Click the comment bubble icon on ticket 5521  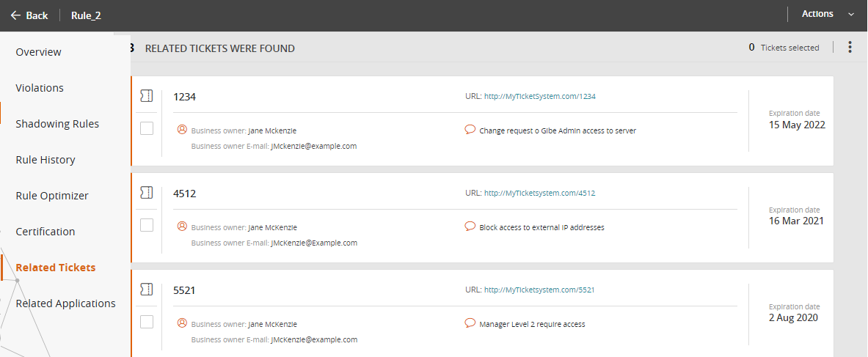(470, 323)
